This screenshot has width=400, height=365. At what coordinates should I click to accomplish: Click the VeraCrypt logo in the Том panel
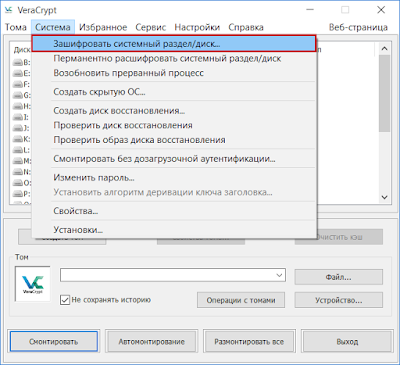pyautogui.click(x=33, y=284)
